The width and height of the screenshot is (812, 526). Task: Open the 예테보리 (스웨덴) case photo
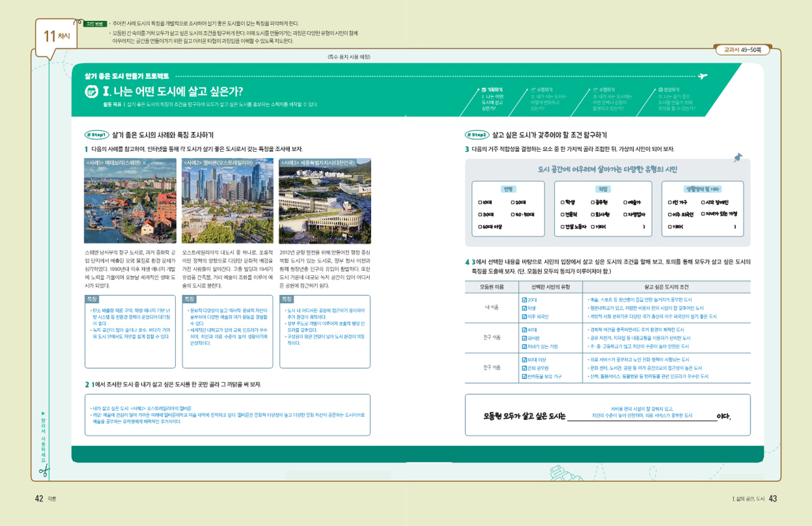(x=130, y=201)
